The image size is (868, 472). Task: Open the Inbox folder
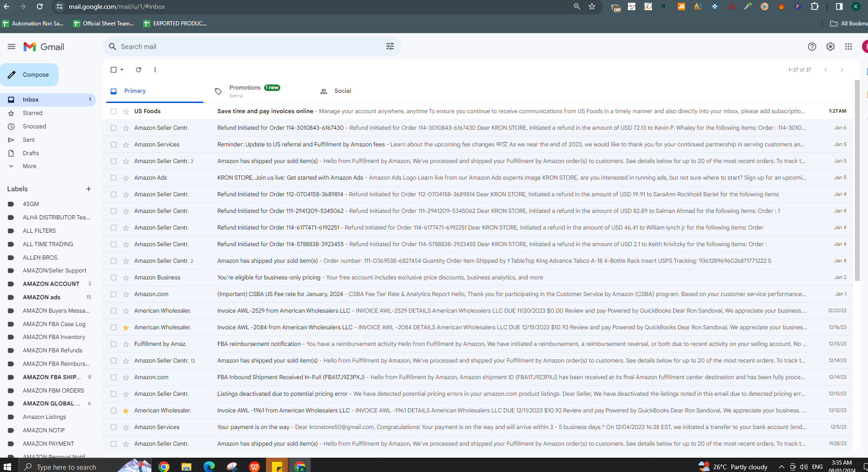[x=48, y=100]
